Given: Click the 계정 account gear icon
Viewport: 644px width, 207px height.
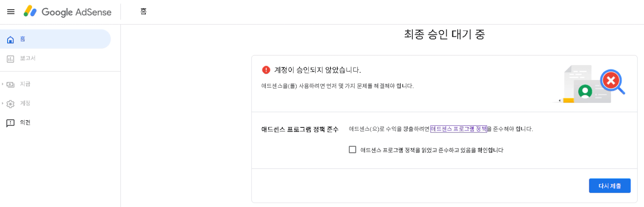Looking at the screenshot, I should click(11, 104).
